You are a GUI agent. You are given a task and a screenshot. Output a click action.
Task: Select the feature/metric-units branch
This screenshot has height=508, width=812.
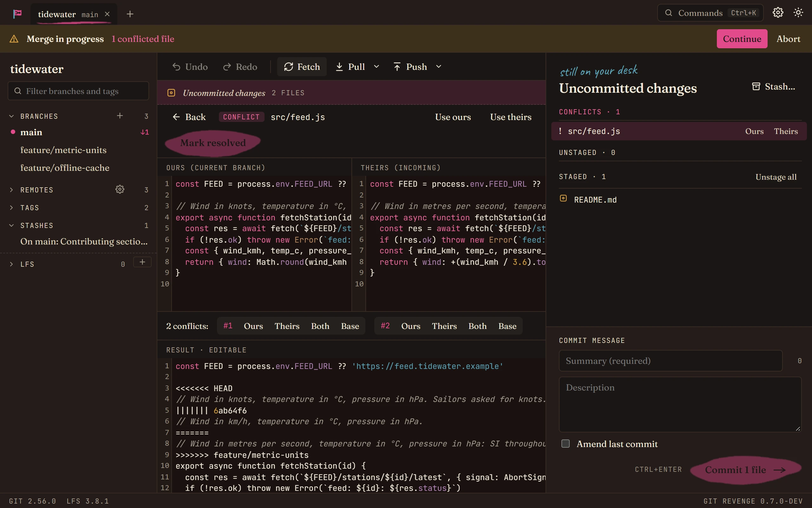coord(79,150)
